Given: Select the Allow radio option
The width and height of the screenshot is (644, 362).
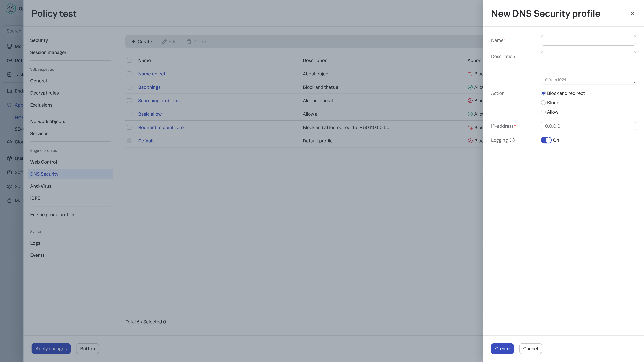Looking at the screenshot, I should [543, 112].
